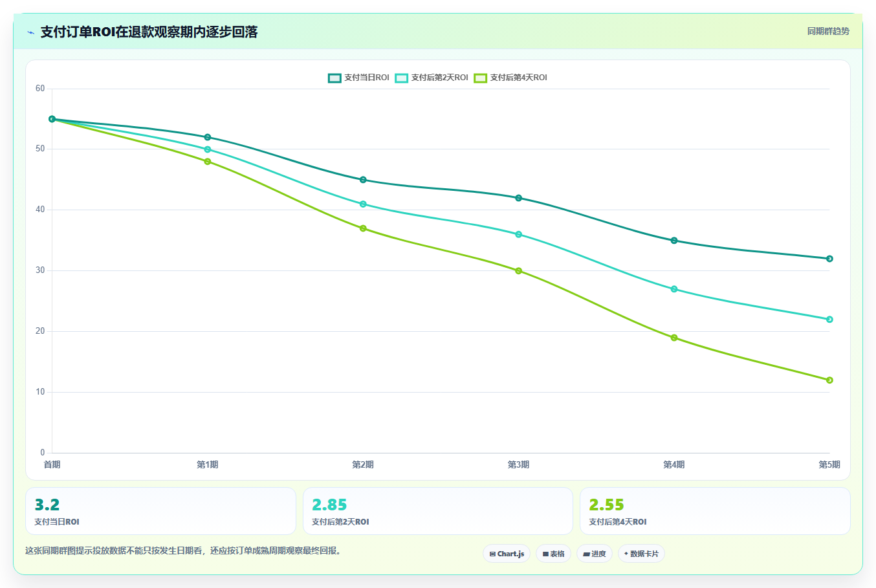Click the 支付当日ROI data point at 第2期

click(363, 180)
